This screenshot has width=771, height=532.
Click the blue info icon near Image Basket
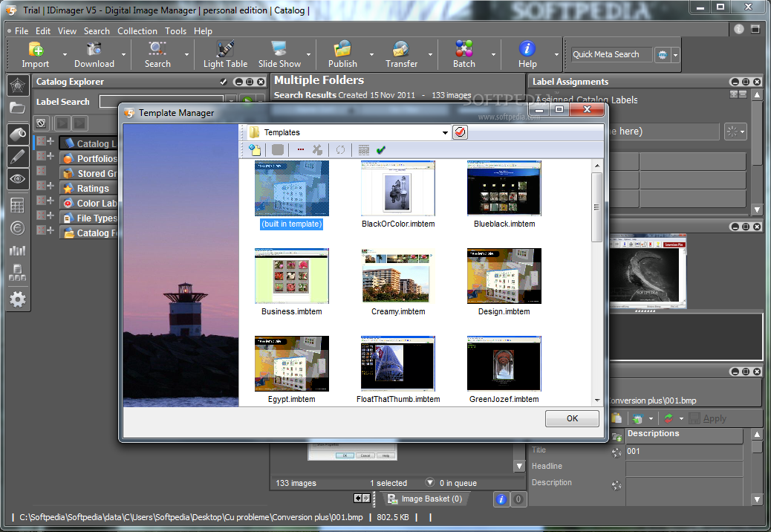tap(501, 499)
